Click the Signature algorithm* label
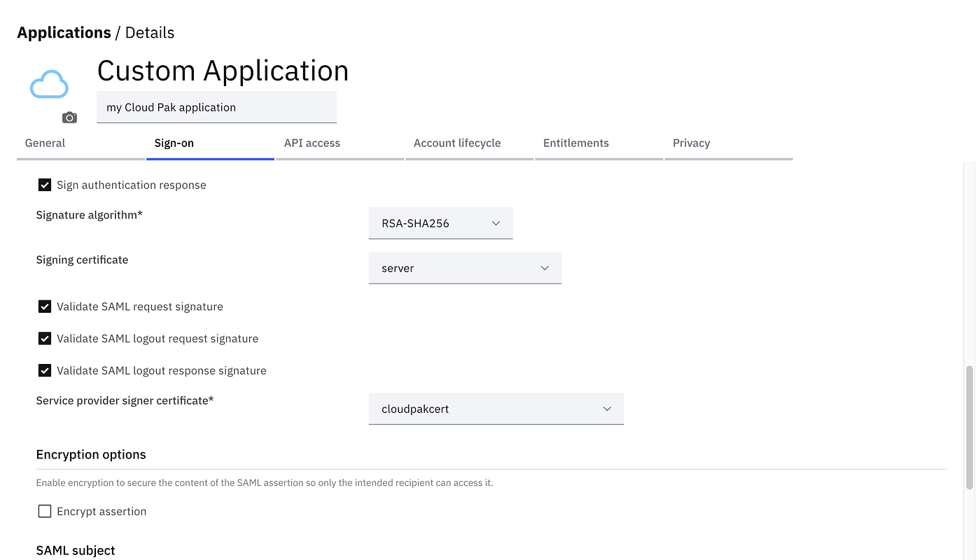This screenshot has width=980, height=560. [x=89, y=215]
